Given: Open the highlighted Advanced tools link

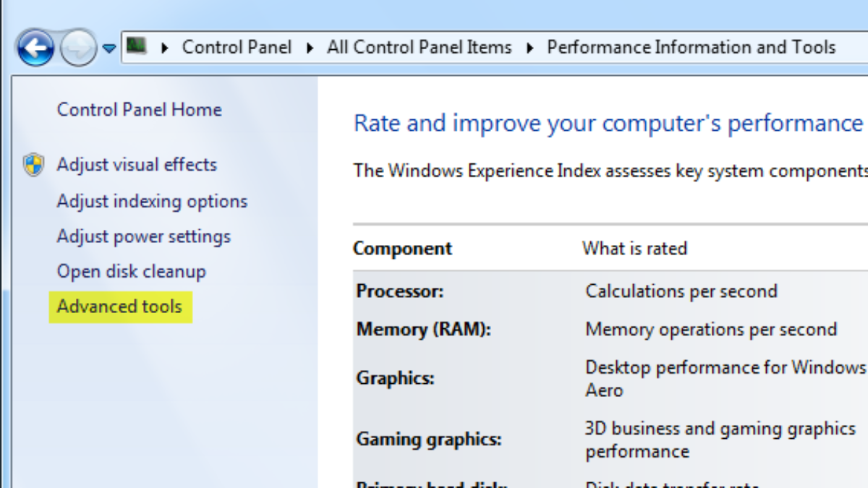Looking at the screenshot, I should point(119,307).
